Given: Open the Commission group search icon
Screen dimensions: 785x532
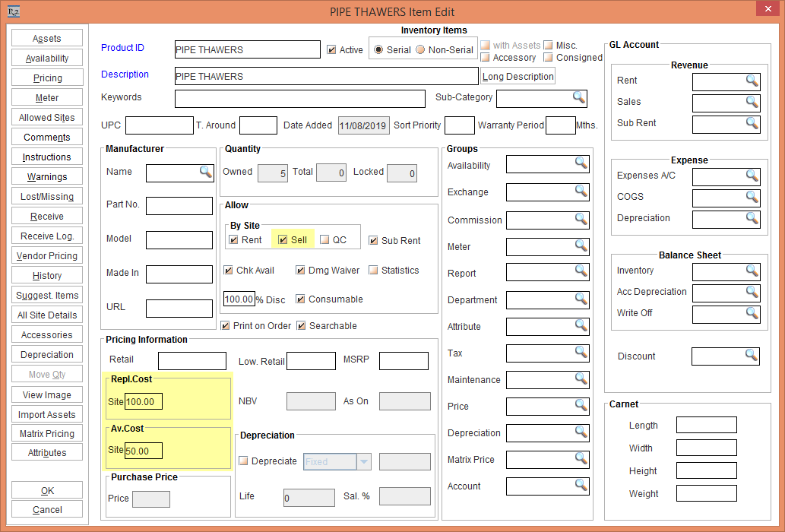Looking at the screenshot, I should (x=581, y=220).
